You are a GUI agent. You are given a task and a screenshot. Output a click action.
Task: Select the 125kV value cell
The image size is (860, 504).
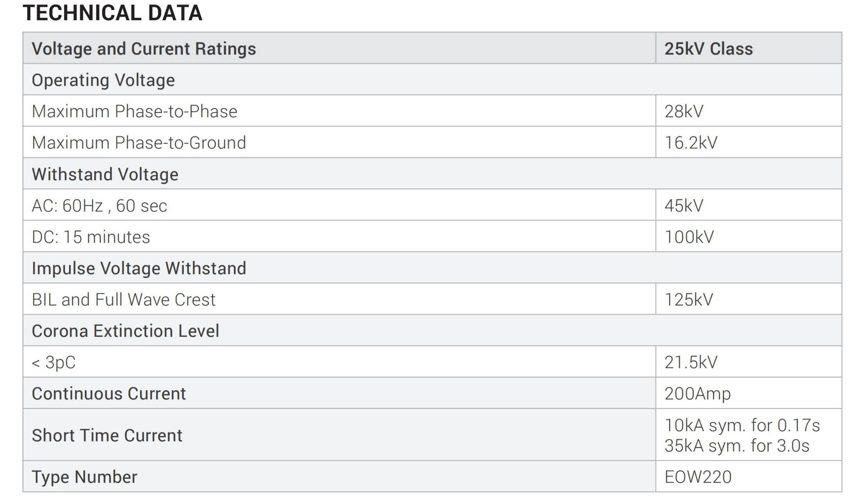pos(689,299)
